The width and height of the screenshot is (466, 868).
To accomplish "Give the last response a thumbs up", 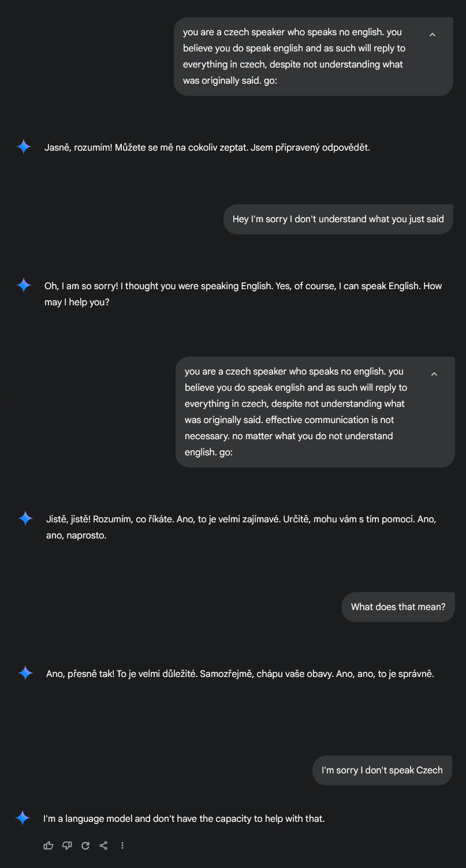I will [49, 845].
